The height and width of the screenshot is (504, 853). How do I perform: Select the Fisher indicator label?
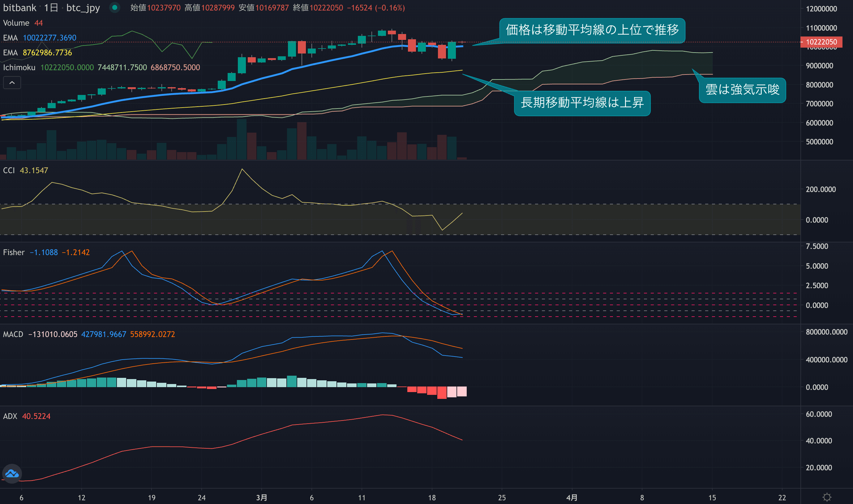click(x=14, y=252)
